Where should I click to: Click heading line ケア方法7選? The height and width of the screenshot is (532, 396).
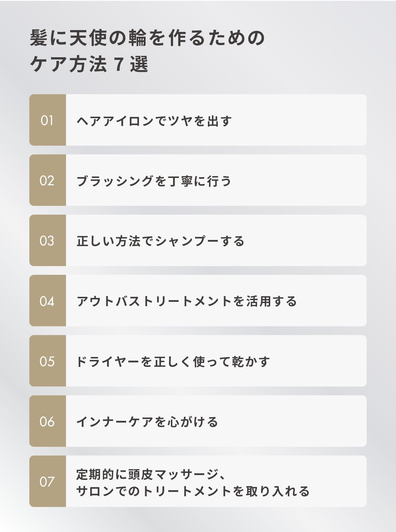click(x=89, y=64)
